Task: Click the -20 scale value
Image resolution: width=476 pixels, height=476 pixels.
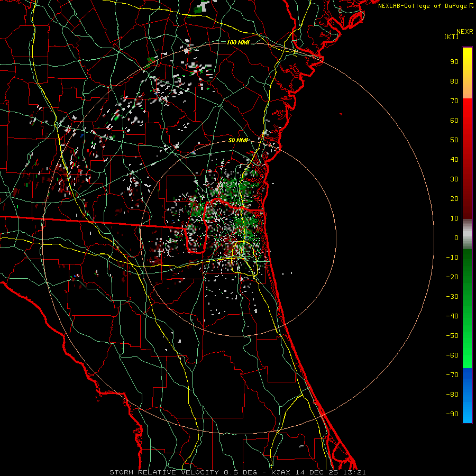Action: click(x=452, y=277)
